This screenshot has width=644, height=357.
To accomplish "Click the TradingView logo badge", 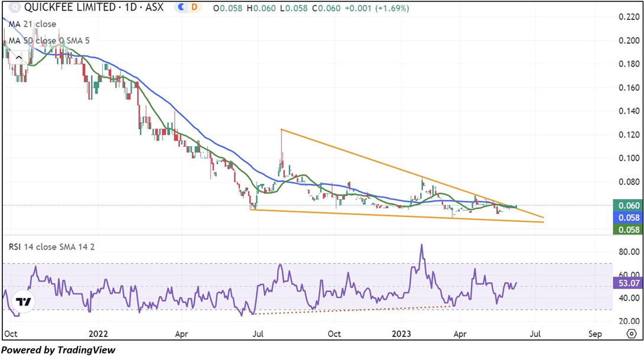I will [x=23, y=302].
